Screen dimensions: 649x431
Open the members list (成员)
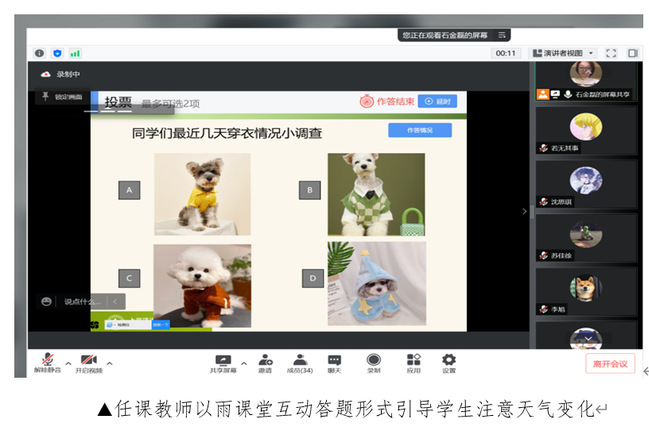click(299, 360)
